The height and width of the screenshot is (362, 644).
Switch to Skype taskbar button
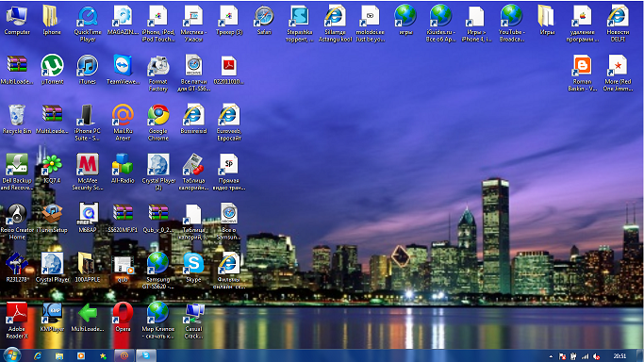point(146,355)
